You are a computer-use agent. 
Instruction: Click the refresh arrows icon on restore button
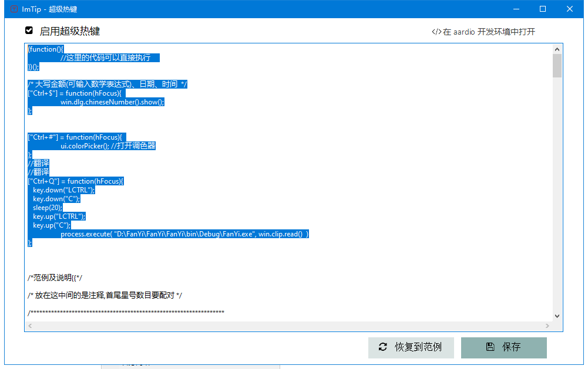pos(383,347)
